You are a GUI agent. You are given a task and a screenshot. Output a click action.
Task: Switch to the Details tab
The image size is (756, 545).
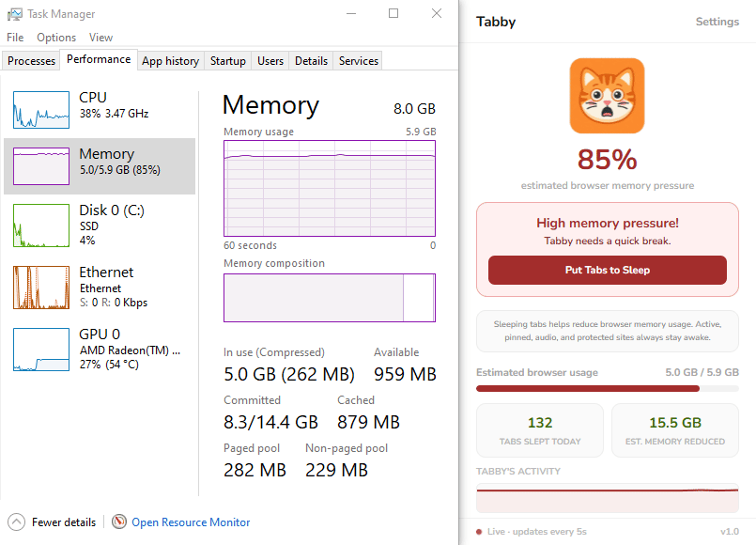(x=311, y=61)
